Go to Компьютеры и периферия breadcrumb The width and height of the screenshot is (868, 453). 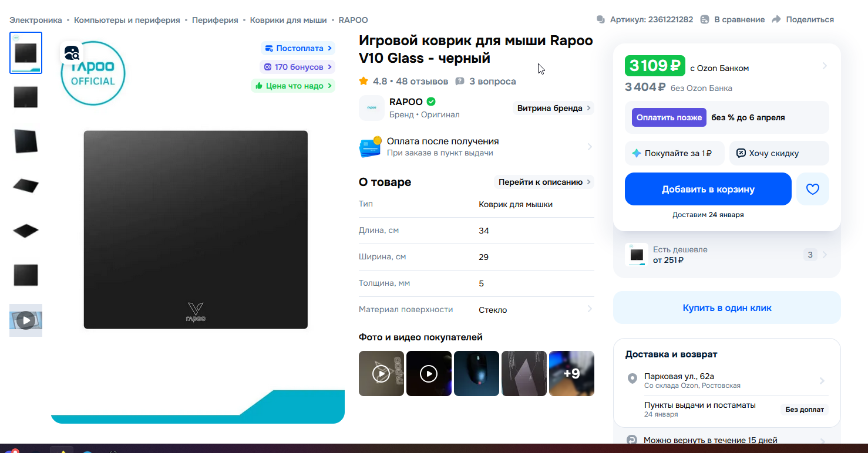tap(127, 20)
